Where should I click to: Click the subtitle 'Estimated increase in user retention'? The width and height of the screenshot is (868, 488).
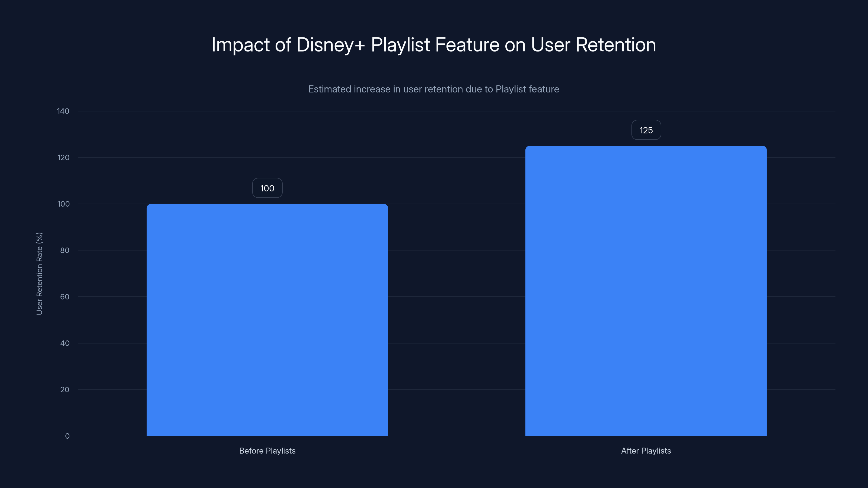click(434, 89)
